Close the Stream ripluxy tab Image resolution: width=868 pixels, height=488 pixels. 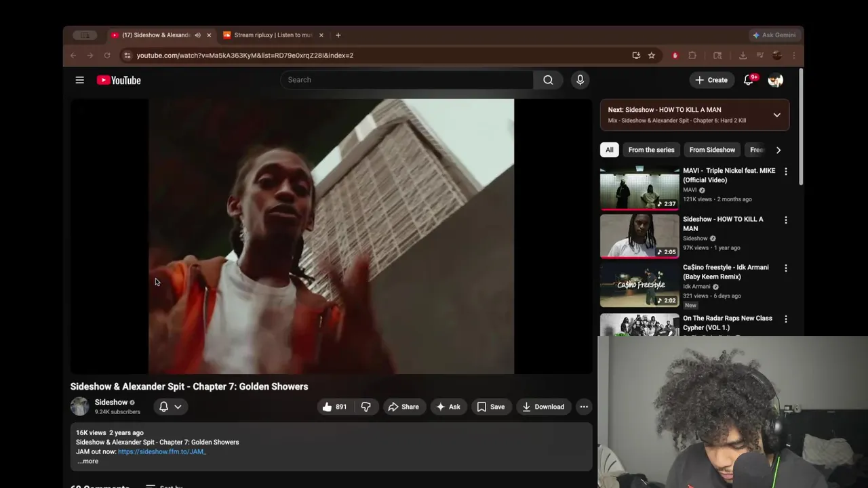[321, 35]
